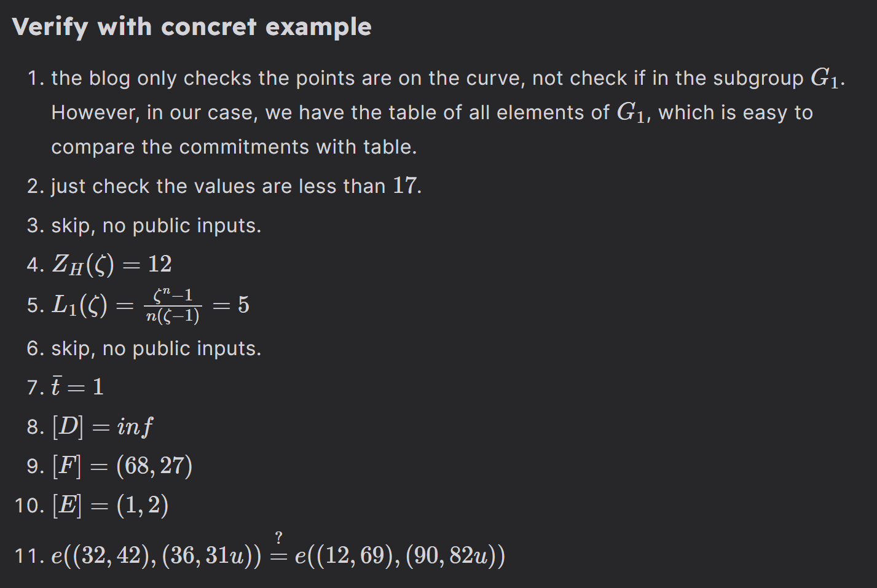Click the "Verify with concret example" heading
The image size is (877, 588).
(192, 27)
